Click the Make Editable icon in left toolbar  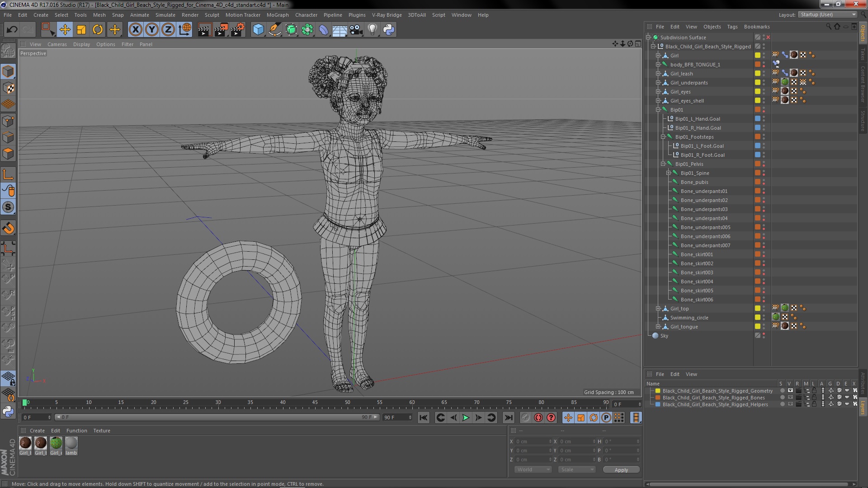click(x=8, y=51)
